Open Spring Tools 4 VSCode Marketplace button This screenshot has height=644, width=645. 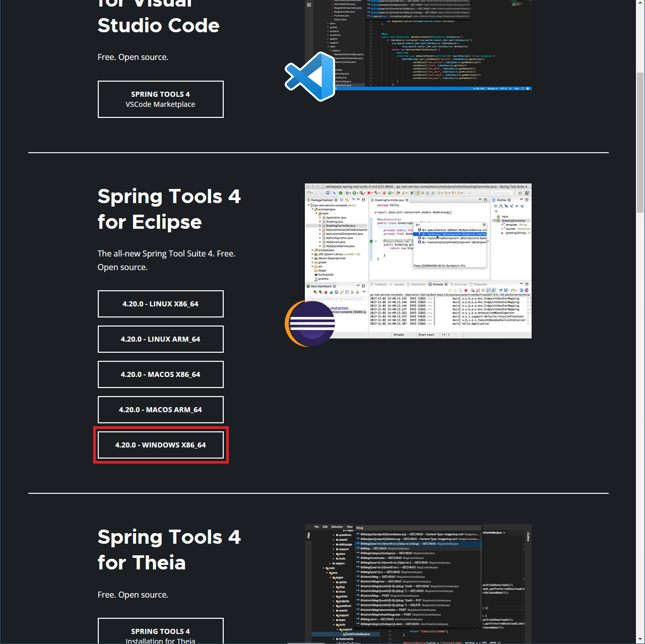160,99
